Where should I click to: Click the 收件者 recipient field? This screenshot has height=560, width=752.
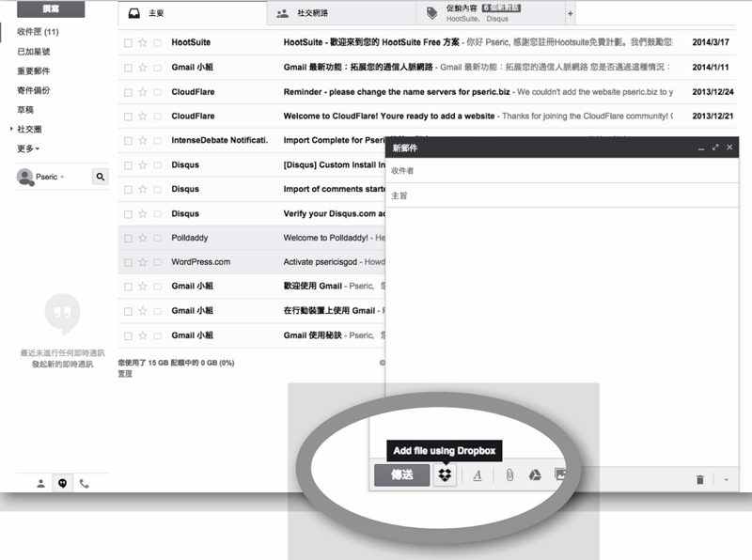(x=562, y=171)
